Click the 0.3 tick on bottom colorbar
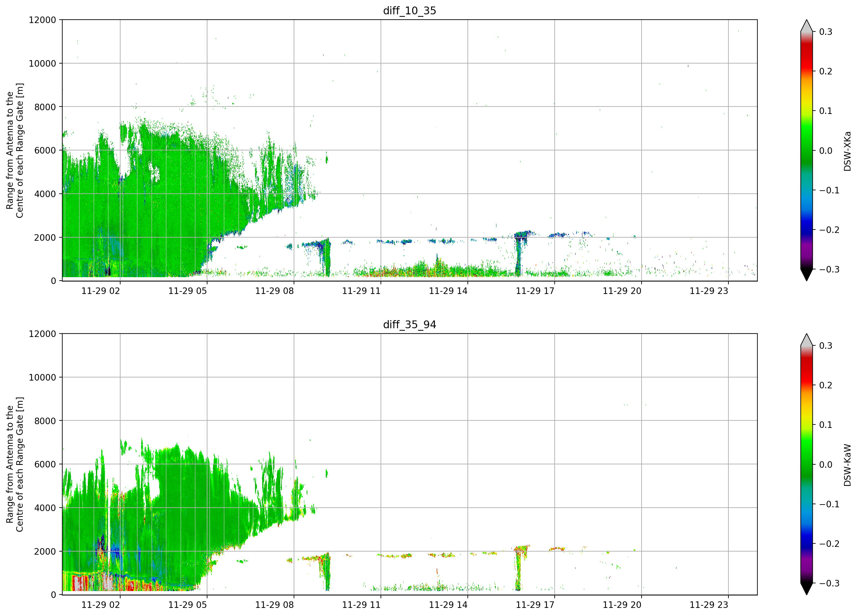The height and width of the screenshot is (616, 858). point(826,346)
